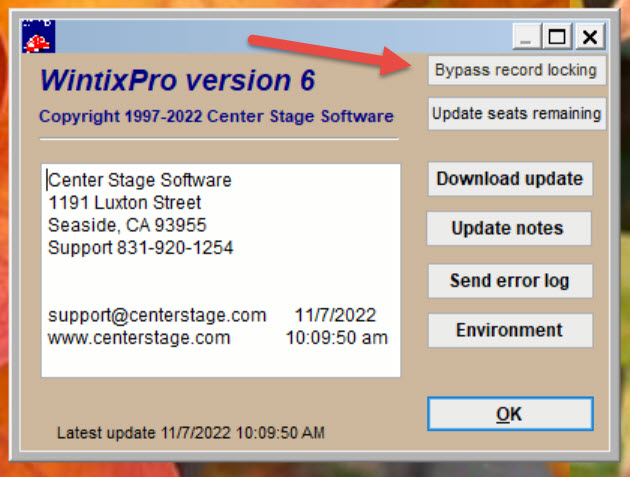The width and height of the screenshot is (630, 477).
Task: Click the Bypass record locking button
Action: click(x=517, y=70)
